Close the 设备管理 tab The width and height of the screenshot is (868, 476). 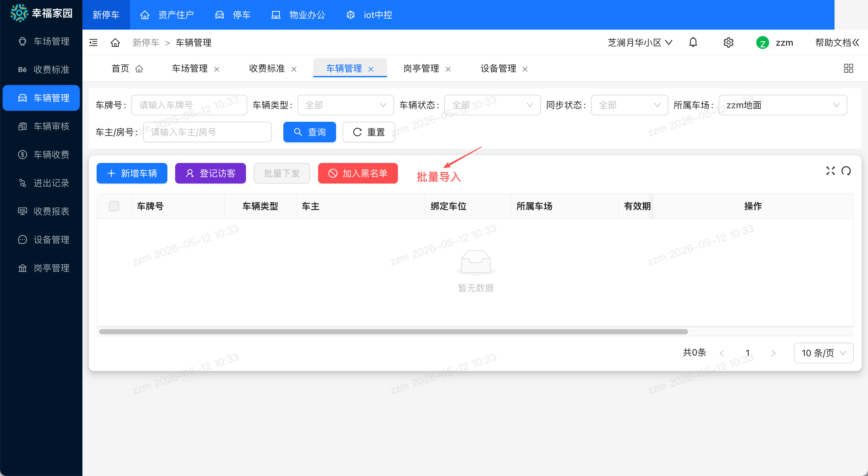[x=525, y=69]
